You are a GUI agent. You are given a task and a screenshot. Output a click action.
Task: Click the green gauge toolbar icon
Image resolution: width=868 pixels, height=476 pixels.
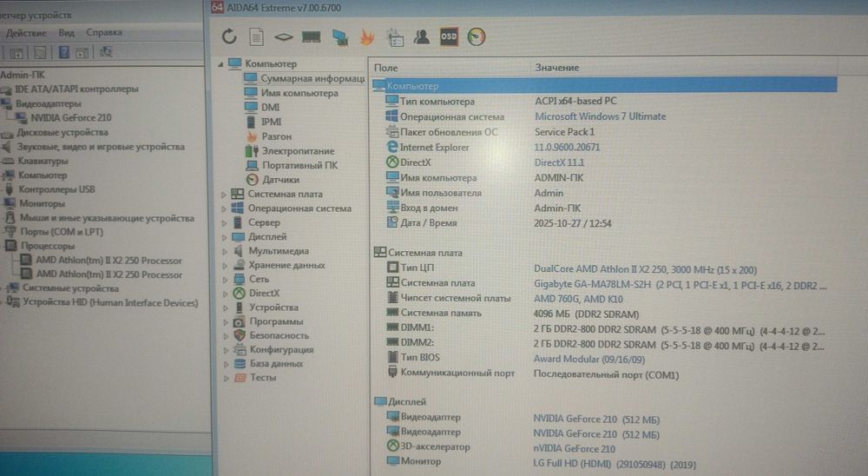pos(476,36)
